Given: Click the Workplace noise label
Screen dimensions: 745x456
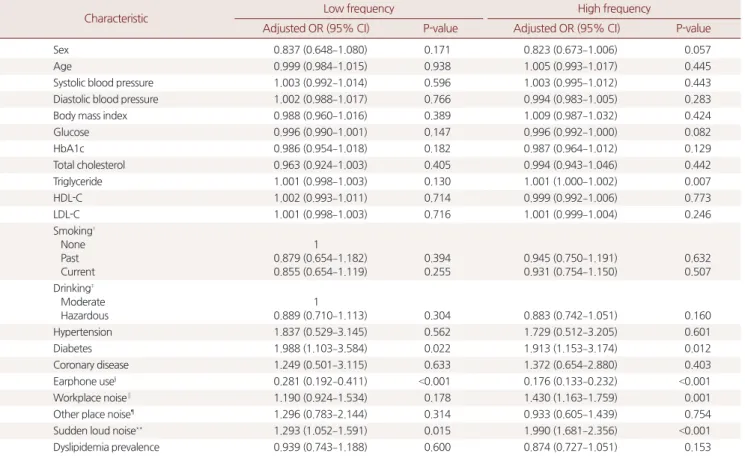Looking at the screenshot, I should [90, 398].
